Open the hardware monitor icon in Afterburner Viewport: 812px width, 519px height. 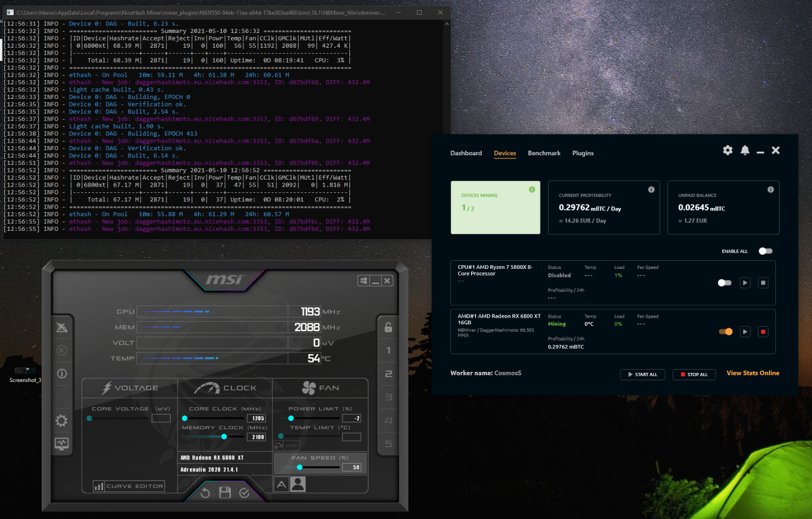pos(62,444)
